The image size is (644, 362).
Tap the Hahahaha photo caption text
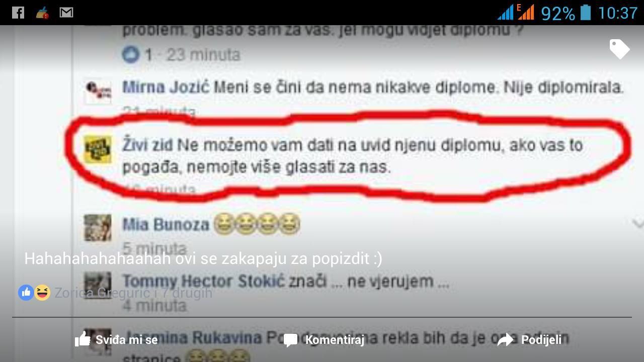pos(203,258)
